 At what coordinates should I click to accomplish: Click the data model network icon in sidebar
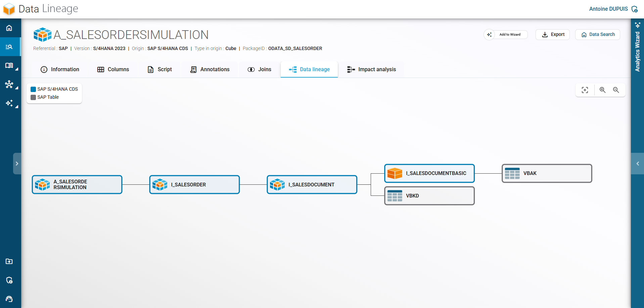point(9,85)
